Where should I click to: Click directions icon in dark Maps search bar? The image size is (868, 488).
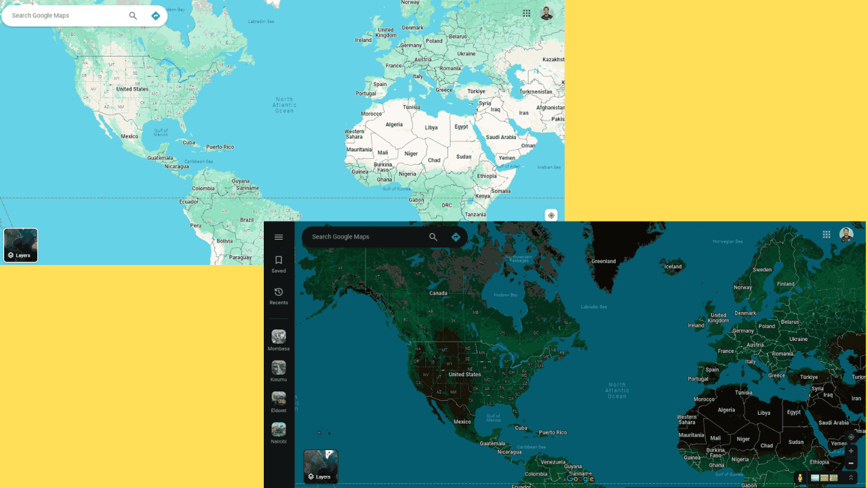click(x=456, y=237)
